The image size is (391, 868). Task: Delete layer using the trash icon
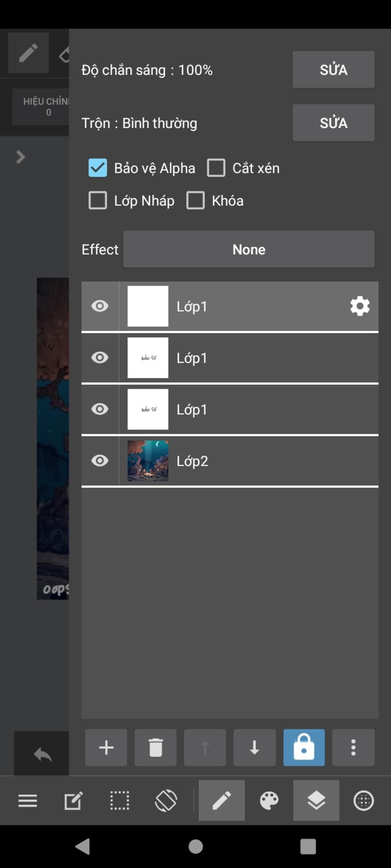[155, 747]
